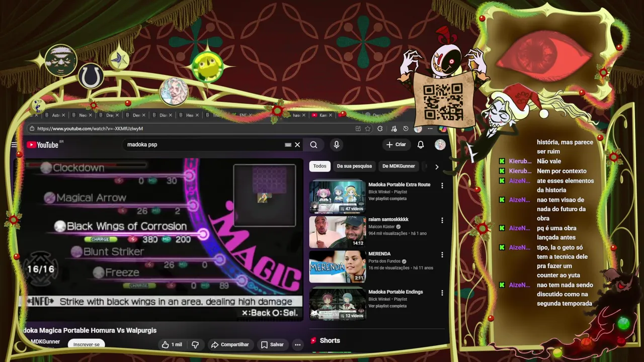The image size is (644, 362).
Task: Show more filter chips with right arrow
Action: pyautogui.click(x=437, y=166)
